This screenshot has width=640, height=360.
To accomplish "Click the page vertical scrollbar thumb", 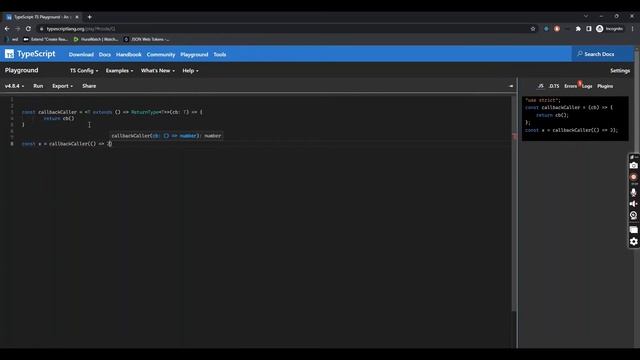I will click(x=637, y=102).
